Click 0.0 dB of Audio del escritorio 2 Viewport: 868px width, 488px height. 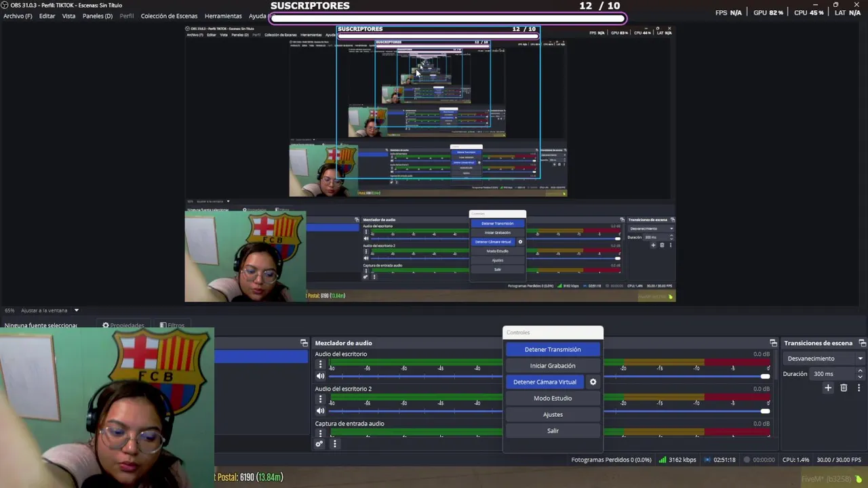click(x=762, y=389)
